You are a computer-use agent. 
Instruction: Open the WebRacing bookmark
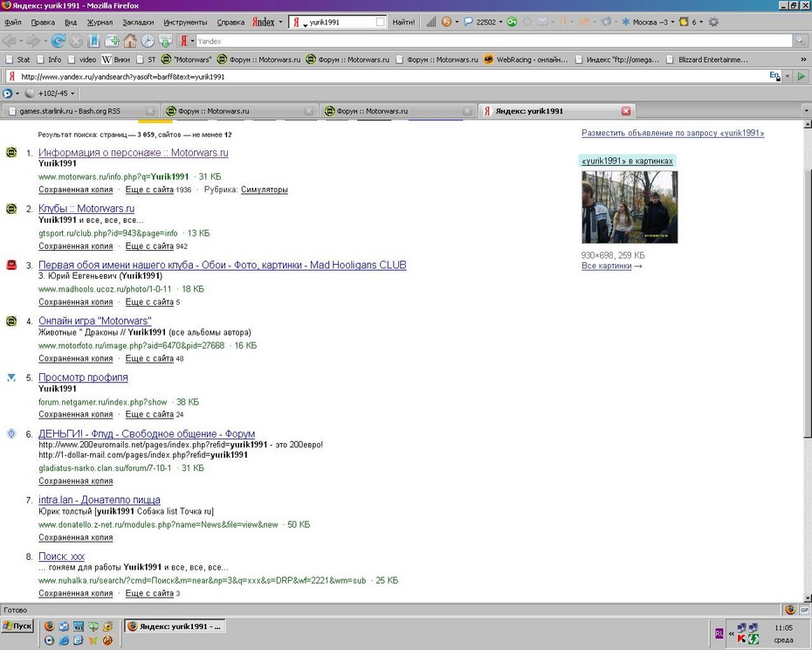click(526, 59)
